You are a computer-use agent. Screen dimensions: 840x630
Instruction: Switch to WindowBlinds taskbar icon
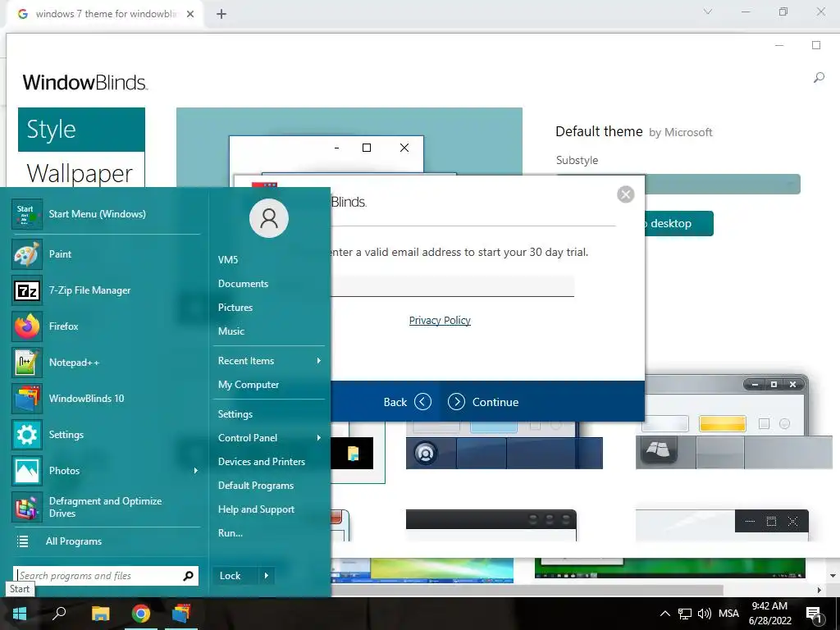pos(181,614)
